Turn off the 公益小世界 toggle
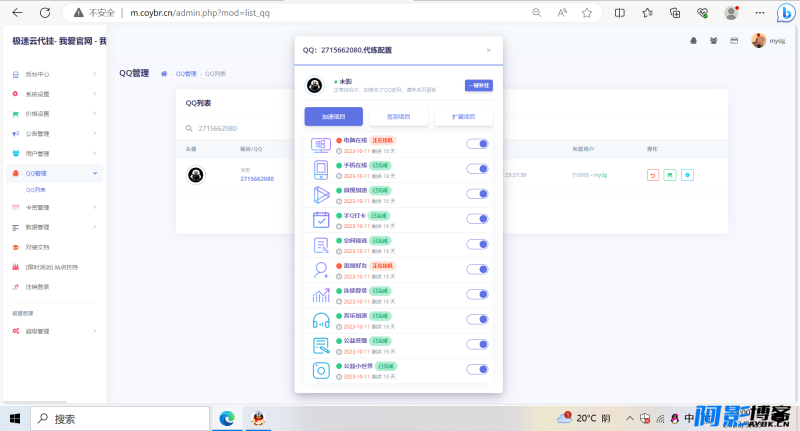The height and width of the screenshot is (431, 800). click(477, 369)
